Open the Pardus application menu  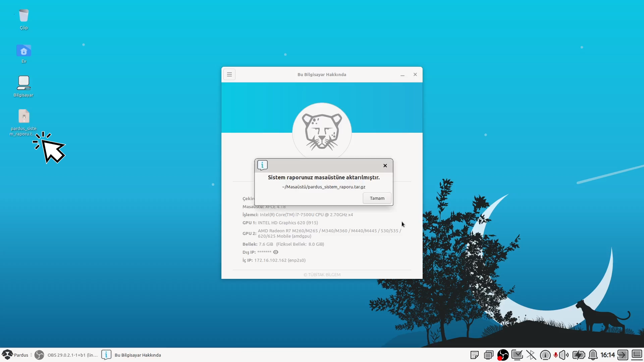15,355
